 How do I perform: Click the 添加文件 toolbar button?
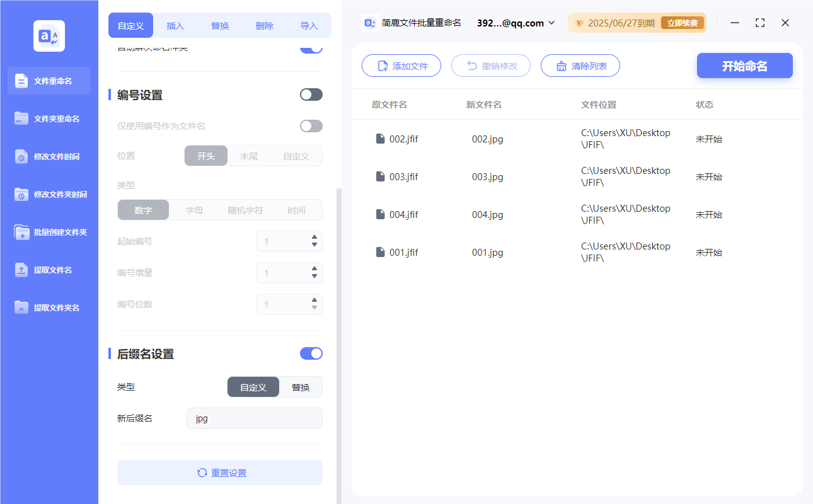(401, 66)
